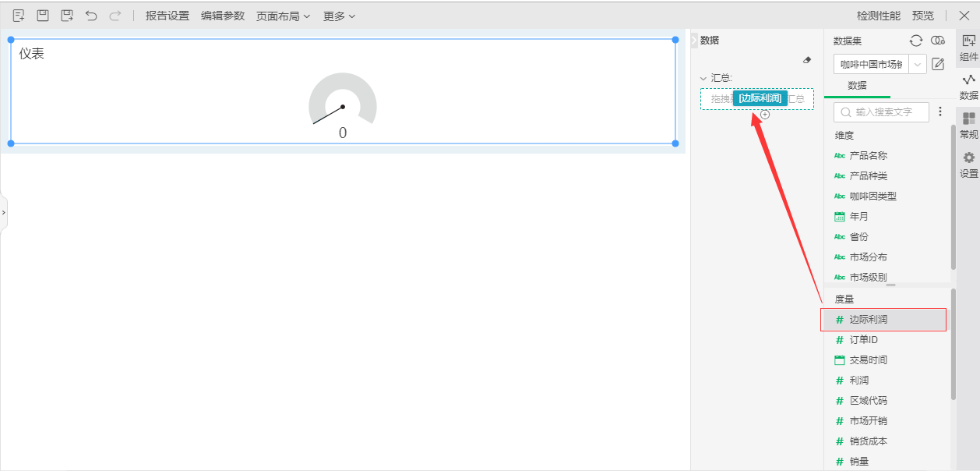Collapse the 汇总 section
This screenshot has height=471, width=980.
[703, 78]
